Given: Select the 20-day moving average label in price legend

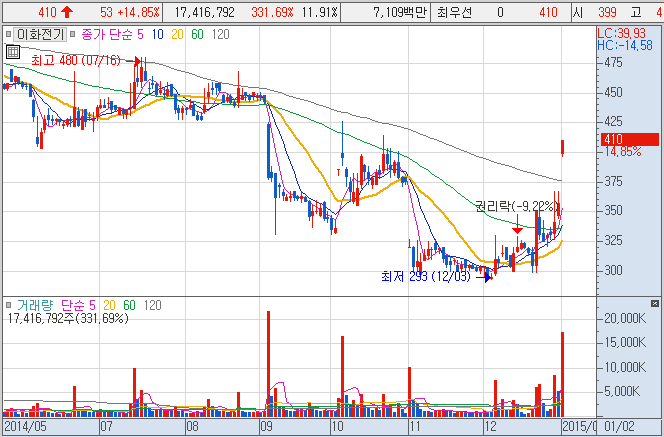Looking at the screenshot, I should 177,34.
